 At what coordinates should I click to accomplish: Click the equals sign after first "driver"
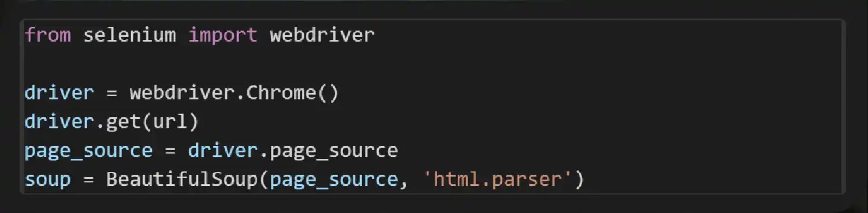pos(112,93)
